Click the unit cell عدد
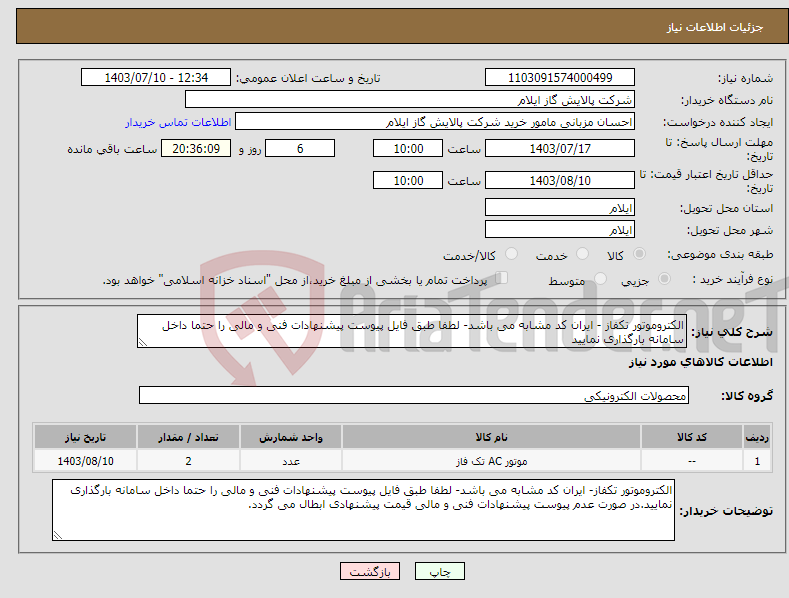 [291, 461]
